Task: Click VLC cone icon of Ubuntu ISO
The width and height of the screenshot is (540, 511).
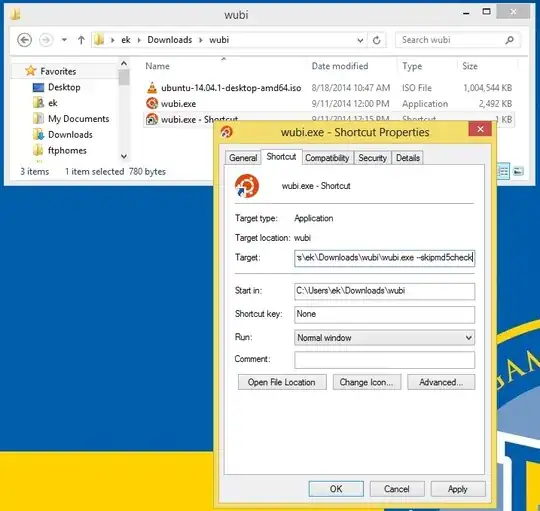Action: pyautogui.click(x=152, y=88)
